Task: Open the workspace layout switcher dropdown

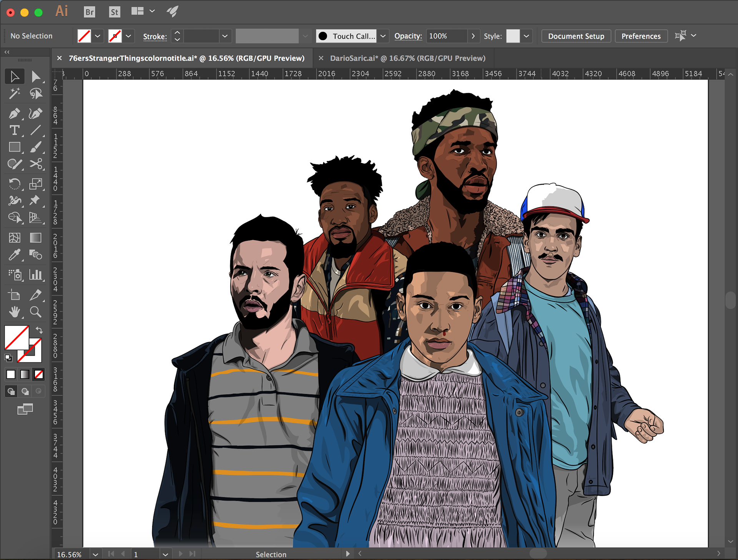Action: pyautogui.click(x=152, y=11)
